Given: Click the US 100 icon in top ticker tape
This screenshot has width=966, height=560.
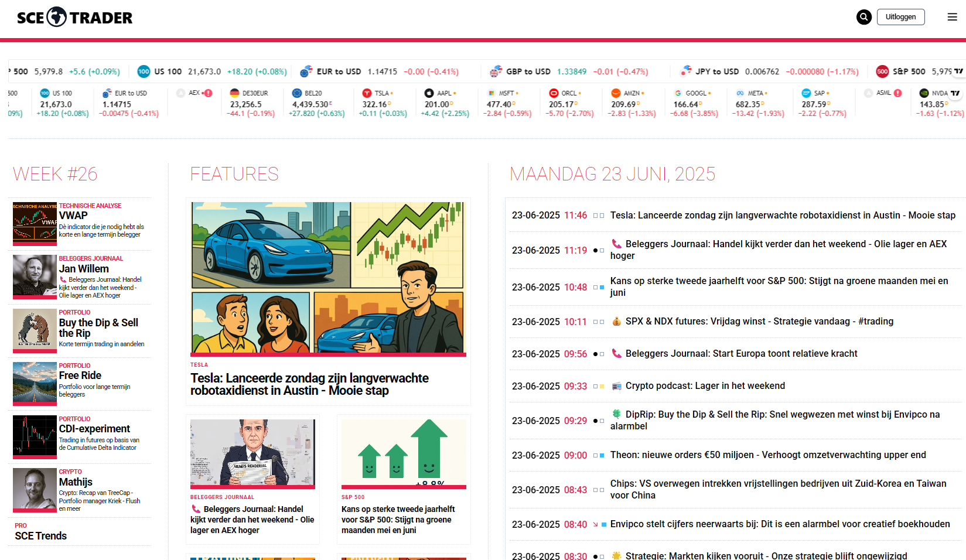Looking at the screenshot, I should 144,71.
